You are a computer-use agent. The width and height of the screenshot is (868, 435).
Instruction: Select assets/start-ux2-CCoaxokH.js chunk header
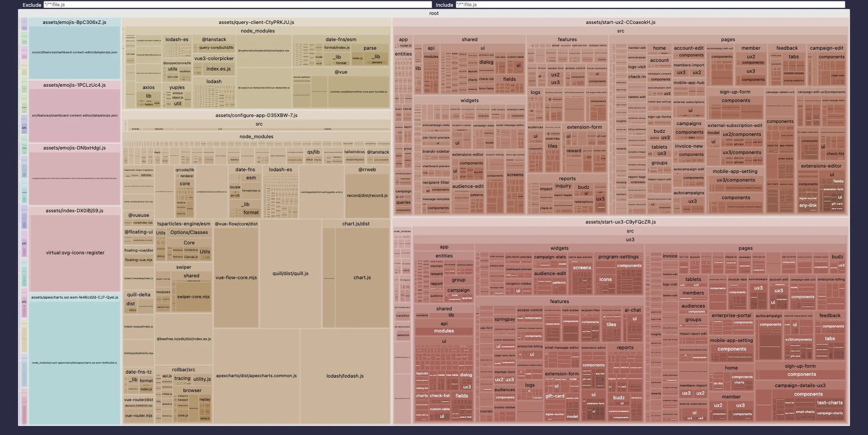[620, 22]
